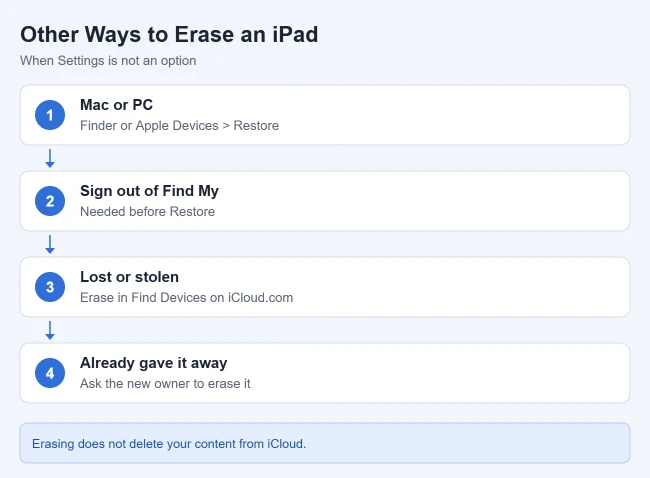650x478 pixels.
Task: Click the number 4 step badge
Action: coord(50,373)
